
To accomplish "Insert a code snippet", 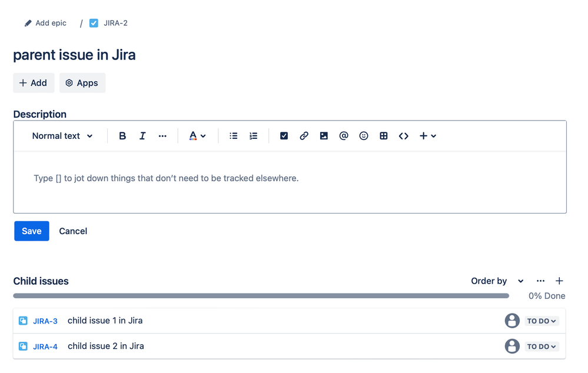I will click(x=404, y=136).
